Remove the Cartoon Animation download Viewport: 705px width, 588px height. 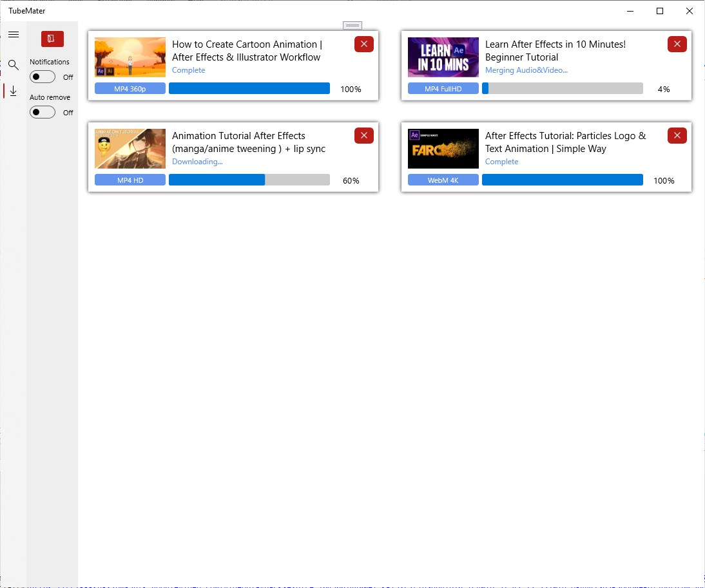(x=363, y=44)
